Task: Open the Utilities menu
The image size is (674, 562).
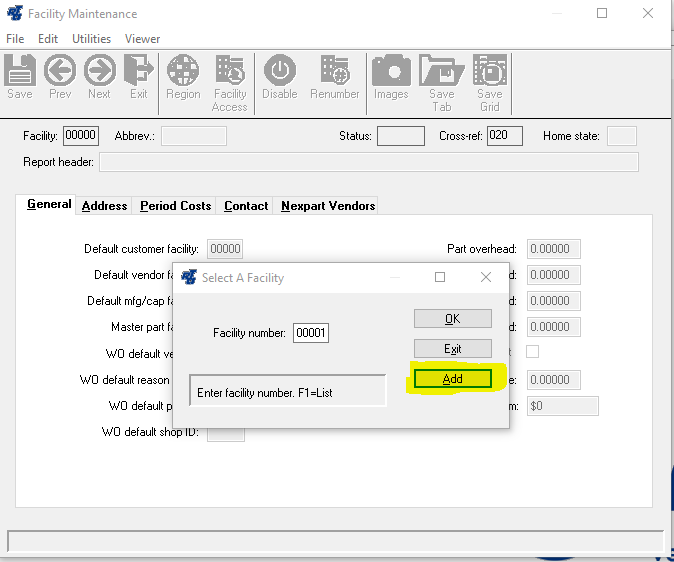Action: 91,39
